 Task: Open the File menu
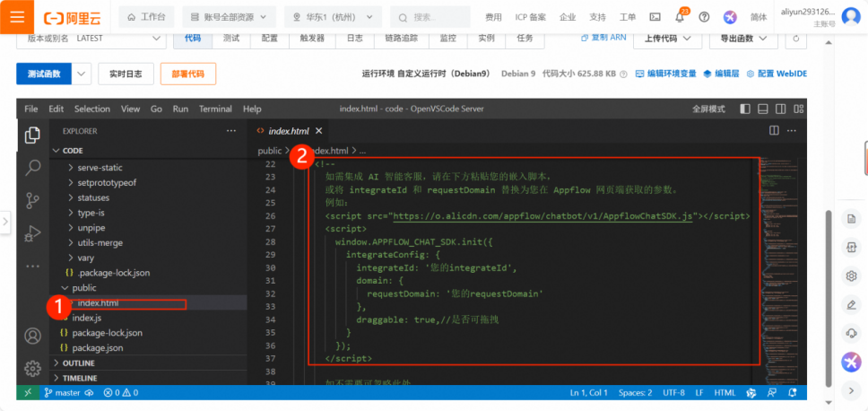coord(31,109)
